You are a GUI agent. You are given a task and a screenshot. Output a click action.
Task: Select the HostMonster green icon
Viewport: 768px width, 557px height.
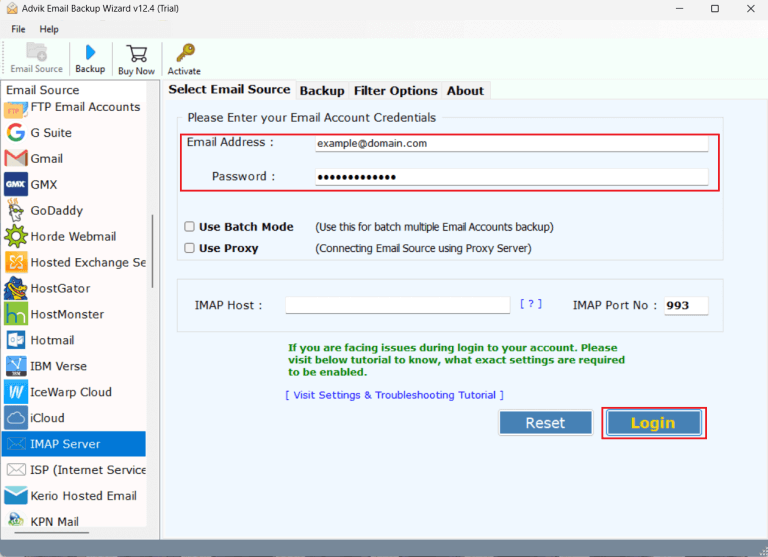[16, 314]
